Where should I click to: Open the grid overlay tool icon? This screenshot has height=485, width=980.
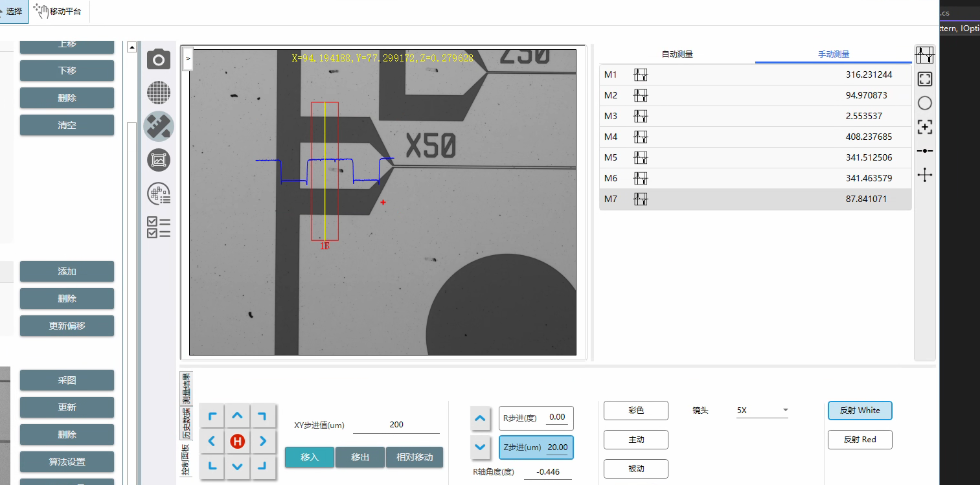pos(159,93)
